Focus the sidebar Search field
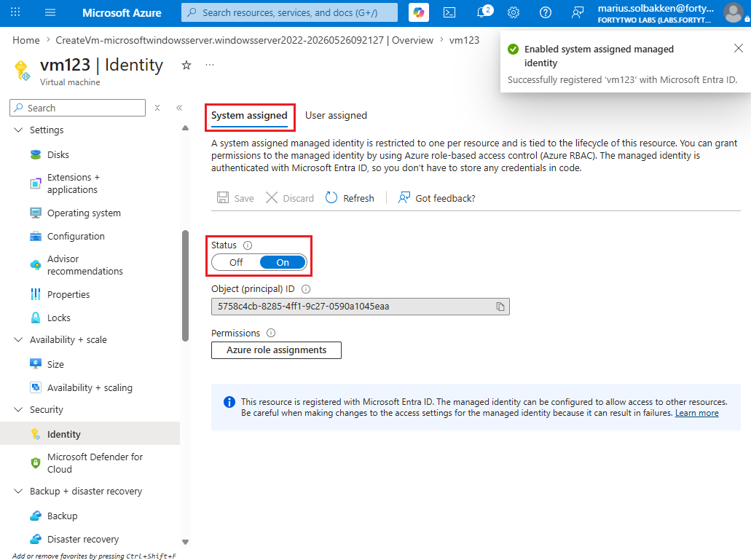This screenshot has width=751, height=560. [78, 108]
